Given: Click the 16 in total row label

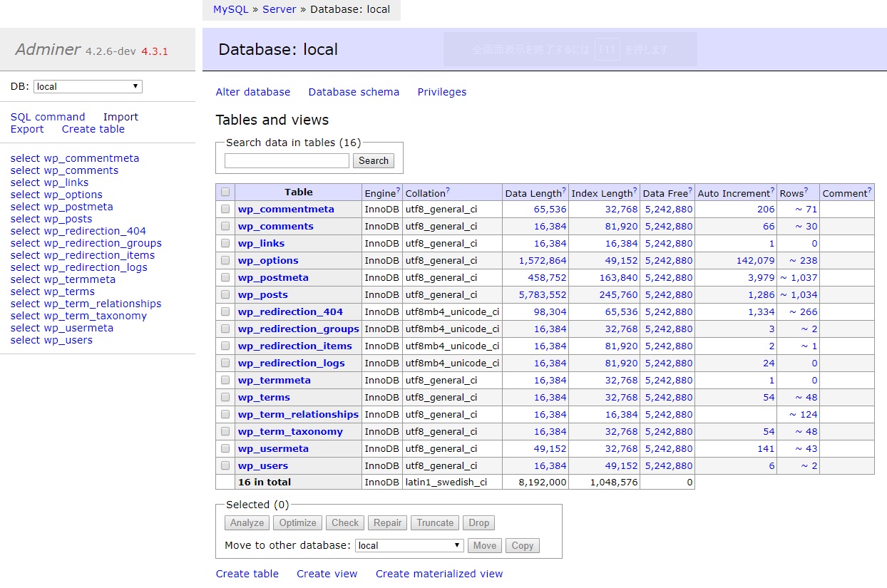Looking at the screenshot, I should [x=265, y=482].
